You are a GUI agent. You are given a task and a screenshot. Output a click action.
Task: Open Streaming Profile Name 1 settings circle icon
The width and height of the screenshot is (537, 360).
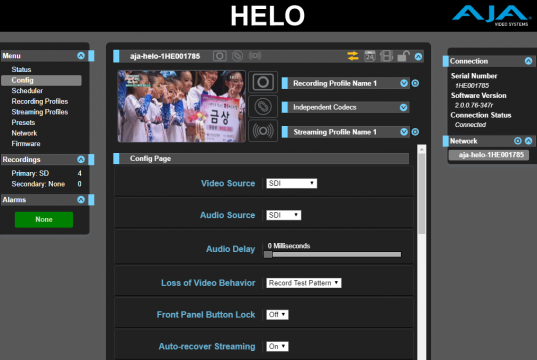[415, 132]
